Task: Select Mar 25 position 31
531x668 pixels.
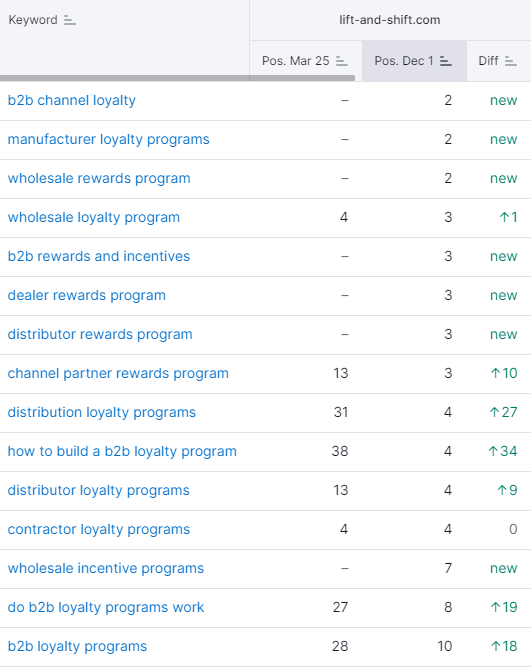Action: [341, 412]
